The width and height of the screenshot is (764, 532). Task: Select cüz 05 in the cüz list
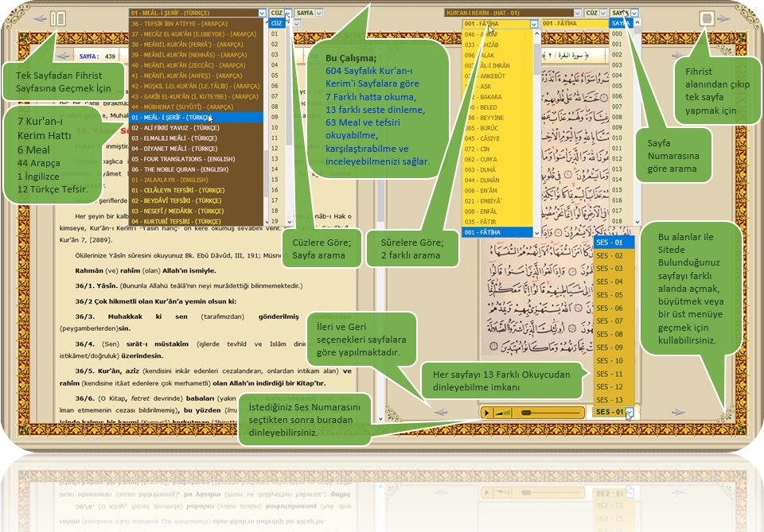tap(276, 76)
